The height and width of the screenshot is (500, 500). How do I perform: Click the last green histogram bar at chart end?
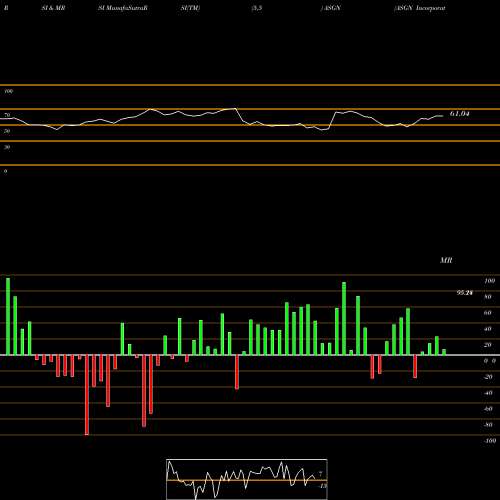click(x=444, y=352)
